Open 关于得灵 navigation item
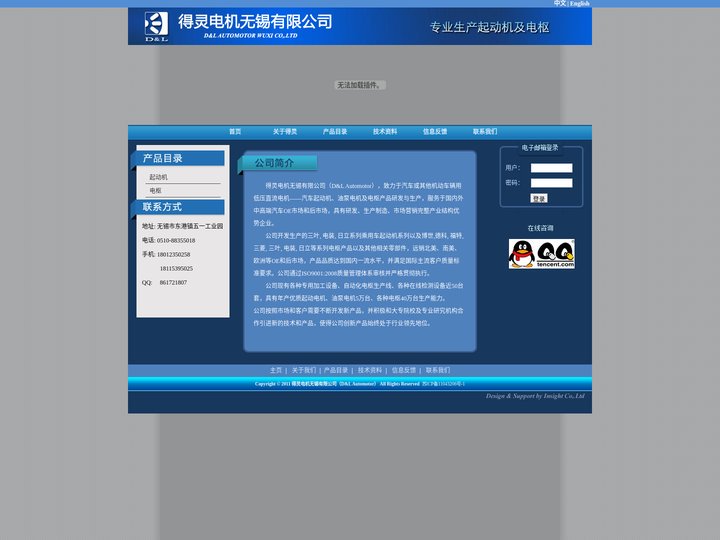 285,131
